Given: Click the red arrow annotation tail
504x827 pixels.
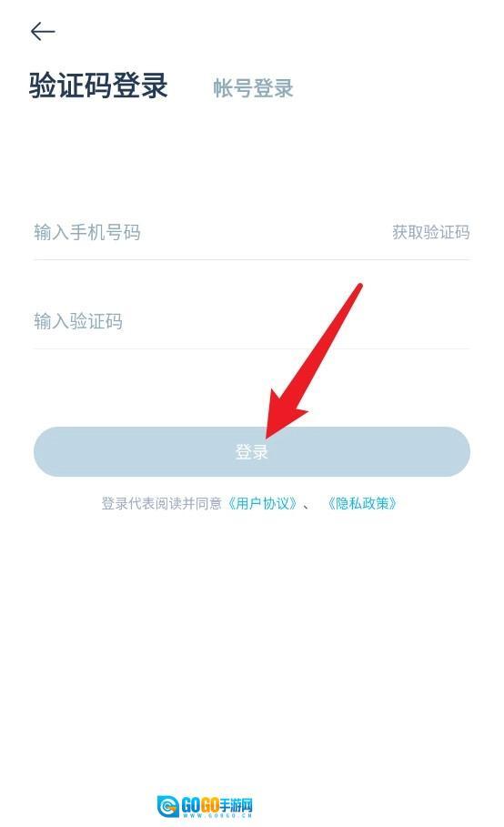Looking at the screenshot, I should pyautogui.click(x=358, y=288).
